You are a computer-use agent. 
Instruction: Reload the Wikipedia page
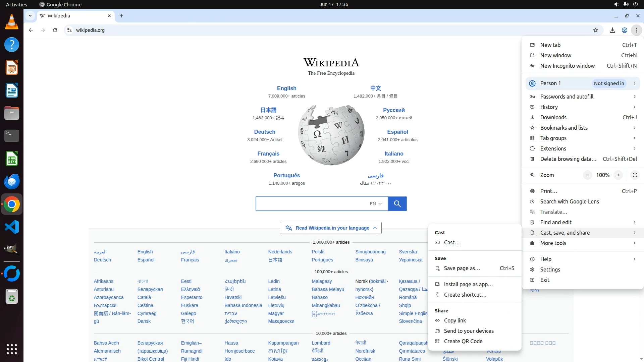[55, 30]
